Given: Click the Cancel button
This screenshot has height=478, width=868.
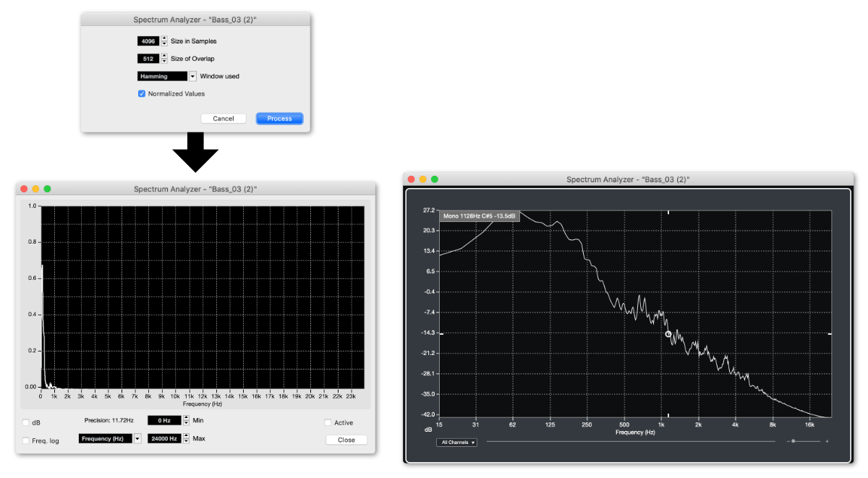Looking at the screenshot, I should (223, 118).
